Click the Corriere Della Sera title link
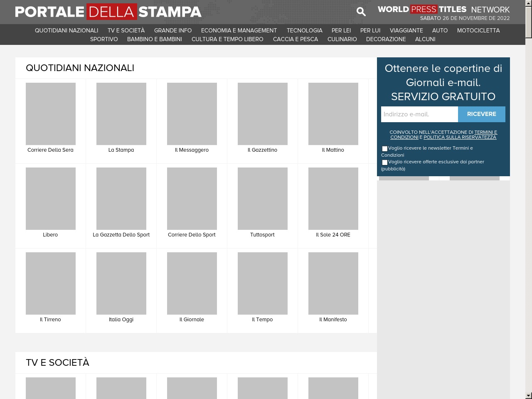532x399 pixels. pyautogui.click(x=50, y=150)
